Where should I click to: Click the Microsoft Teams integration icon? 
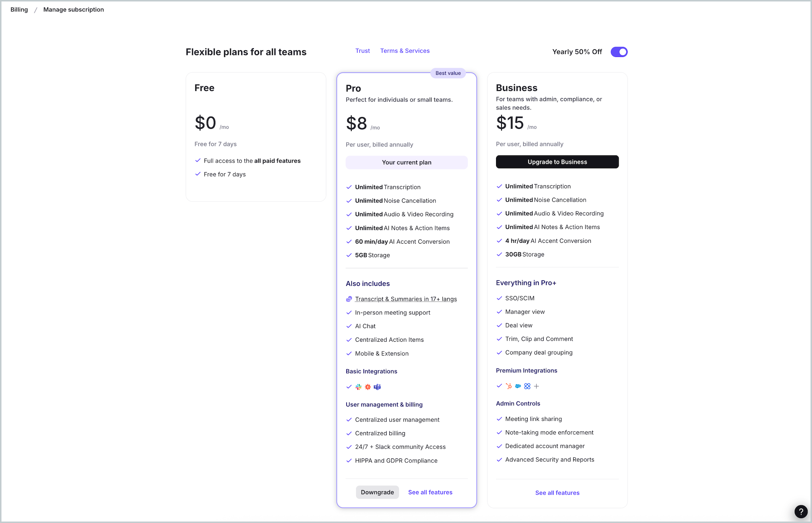coord(377,387)
